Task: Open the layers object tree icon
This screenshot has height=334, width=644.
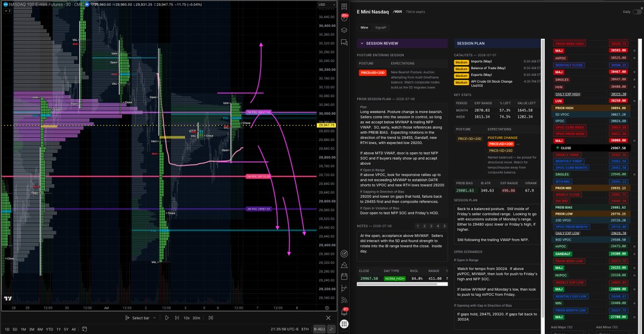Action: coord(344,30)
